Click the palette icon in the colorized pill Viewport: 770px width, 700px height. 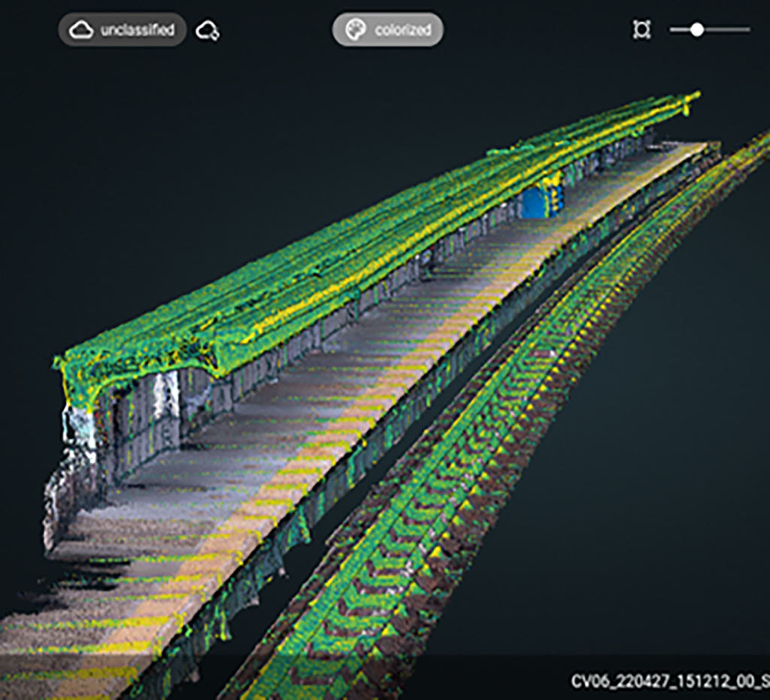[355, 30]
